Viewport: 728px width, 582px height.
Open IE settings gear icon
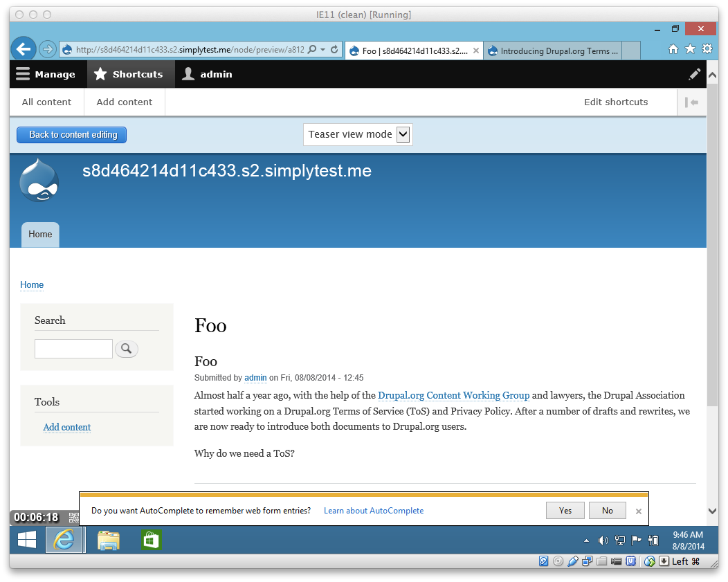pos(707,48)
